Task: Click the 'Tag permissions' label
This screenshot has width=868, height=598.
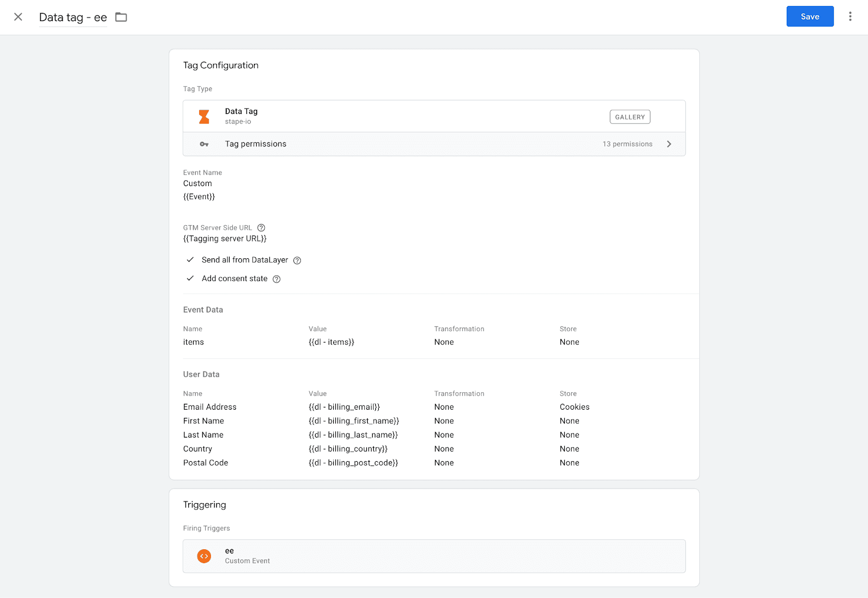Action: point(256,144)
